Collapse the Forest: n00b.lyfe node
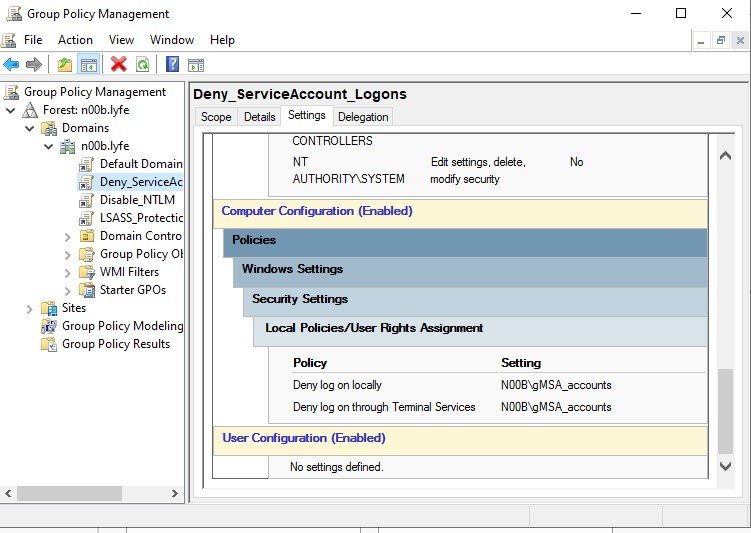751x533 pixels. coord(11,111)
